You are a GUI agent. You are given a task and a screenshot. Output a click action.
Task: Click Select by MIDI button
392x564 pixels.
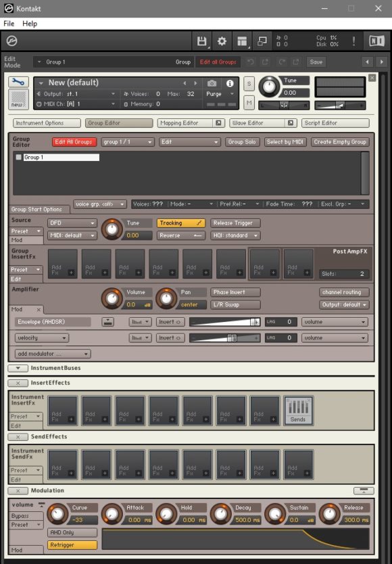point(285,142)
